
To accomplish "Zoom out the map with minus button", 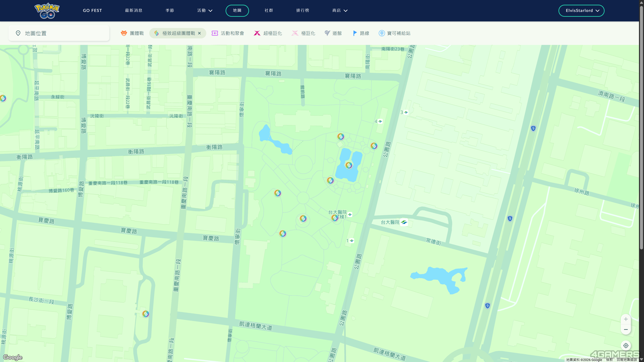I will pyautogui.click(x=626, y=329).
